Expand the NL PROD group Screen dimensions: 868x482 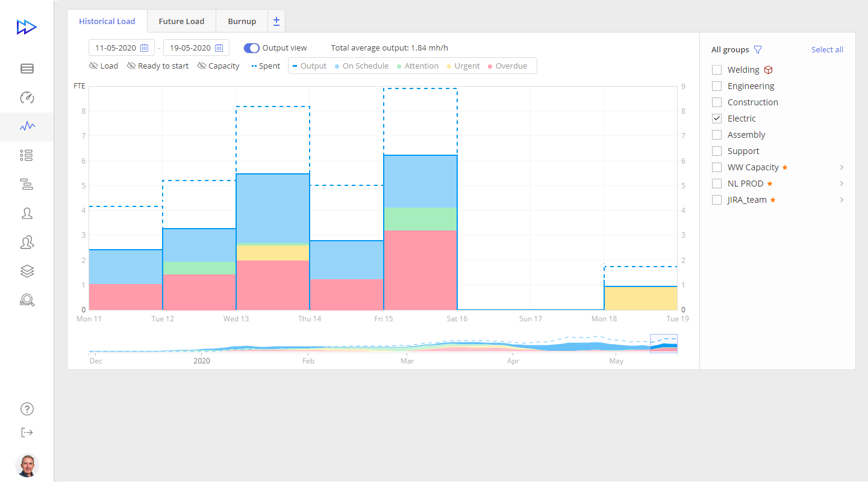pyautogui.click(x=841, y=184)
